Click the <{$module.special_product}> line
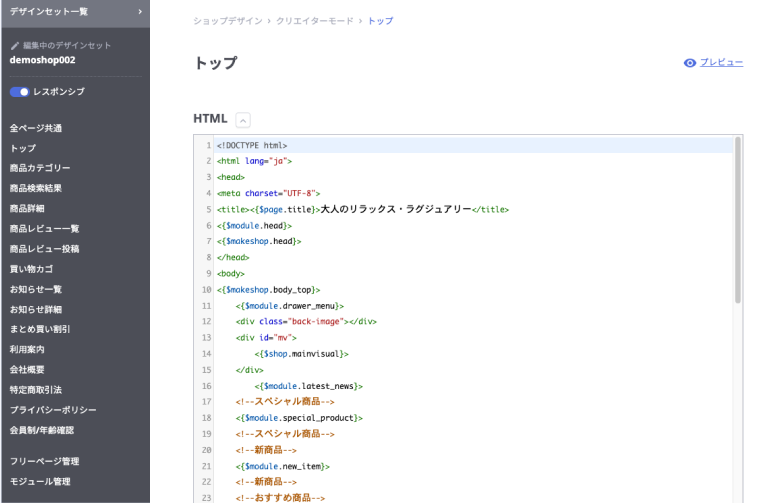 point(299,418)
